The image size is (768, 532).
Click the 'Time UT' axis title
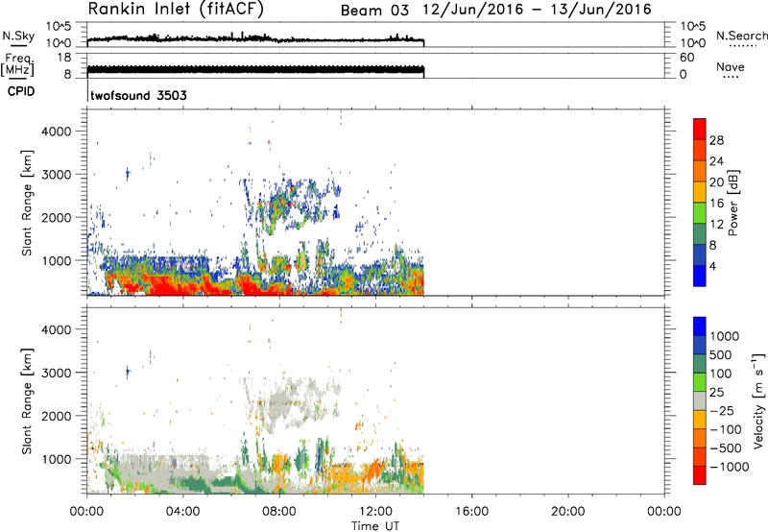pyautogui.click(x=375, y=526)
